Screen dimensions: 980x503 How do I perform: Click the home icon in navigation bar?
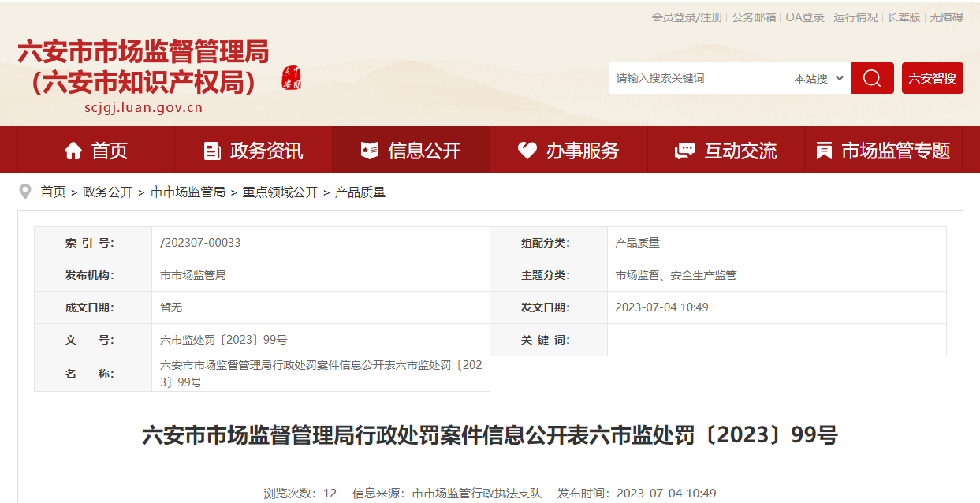click(x=73, y=151)
